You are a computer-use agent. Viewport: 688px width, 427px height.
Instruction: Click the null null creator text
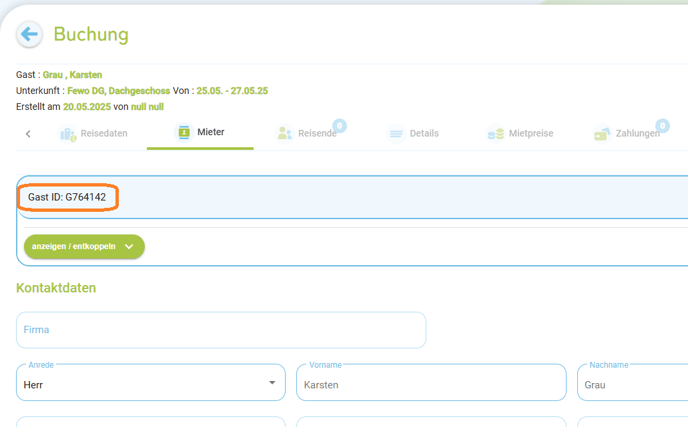[x=147, y=107]
